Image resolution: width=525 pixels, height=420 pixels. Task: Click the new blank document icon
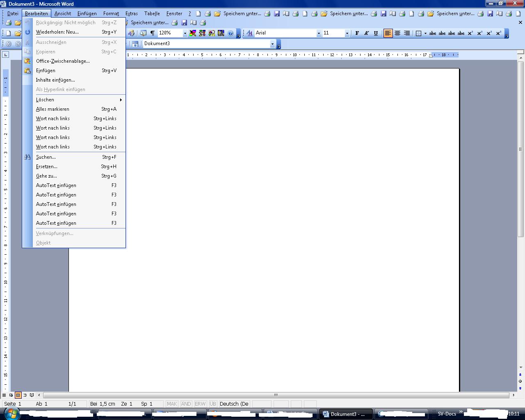(x=8, y=33)
